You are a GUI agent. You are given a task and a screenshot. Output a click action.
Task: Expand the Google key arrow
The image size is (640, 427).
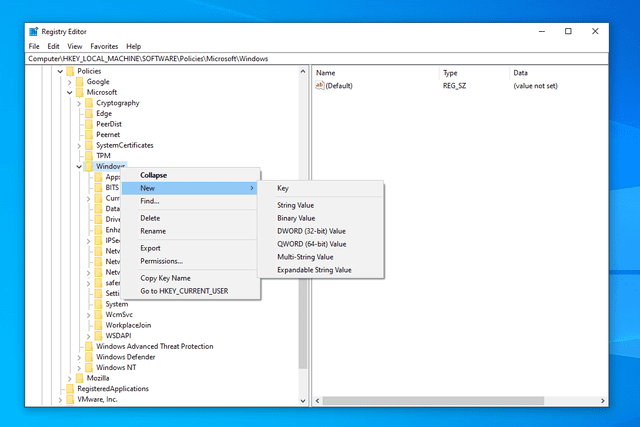(70, 82)
